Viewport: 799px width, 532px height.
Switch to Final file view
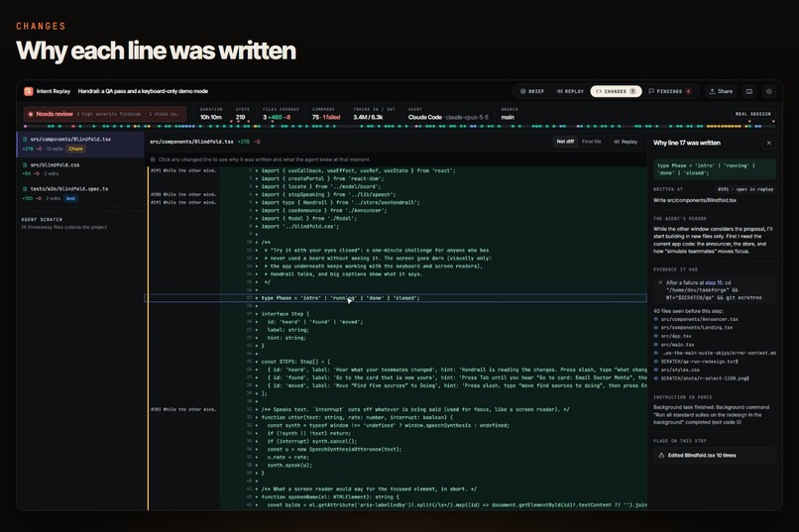point(592,142)
